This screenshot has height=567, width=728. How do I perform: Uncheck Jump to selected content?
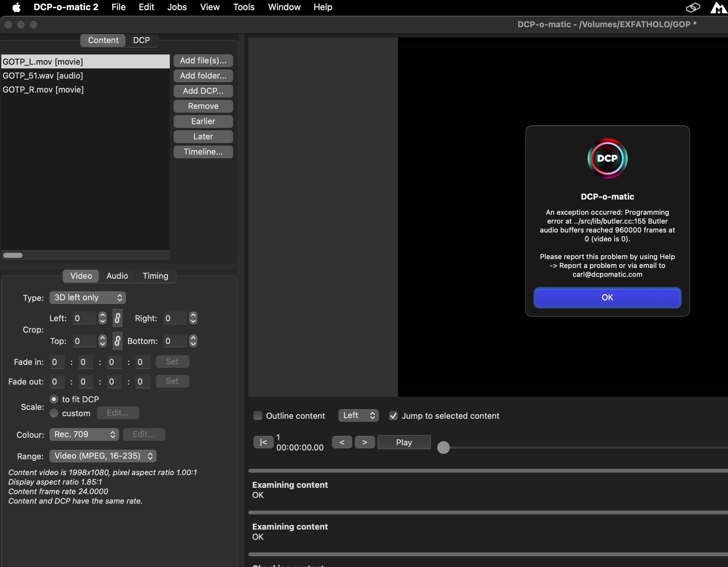pyautogui.click(x=393, y=416)
